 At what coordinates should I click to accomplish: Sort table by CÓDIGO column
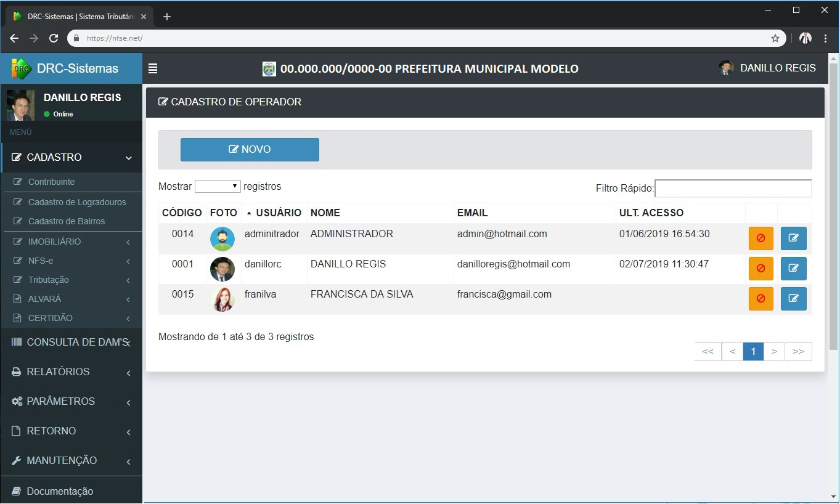tap(182, 213)
